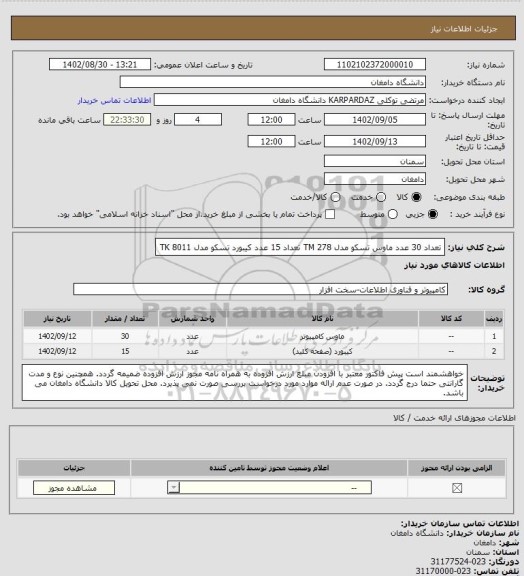Click the phone number 31170000-023
524x576 pixels.
click(x=443, y=571)
